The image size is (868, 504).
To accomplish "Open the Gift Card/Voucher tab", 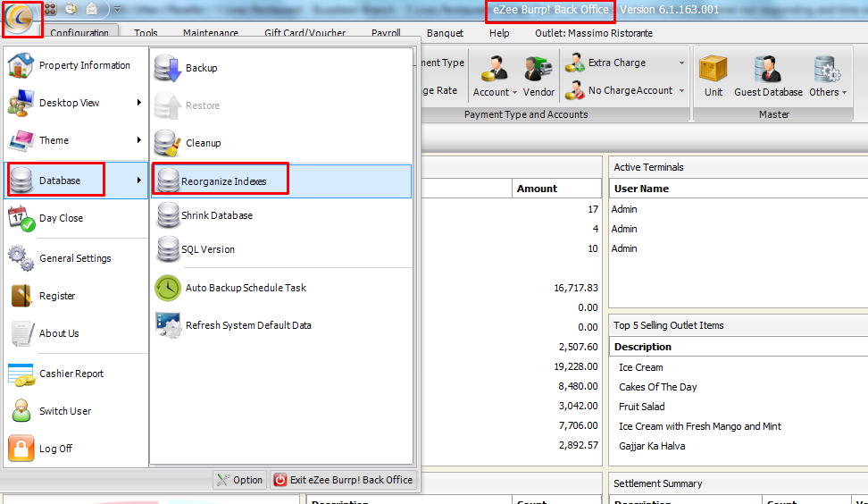I will pos(305,33).
